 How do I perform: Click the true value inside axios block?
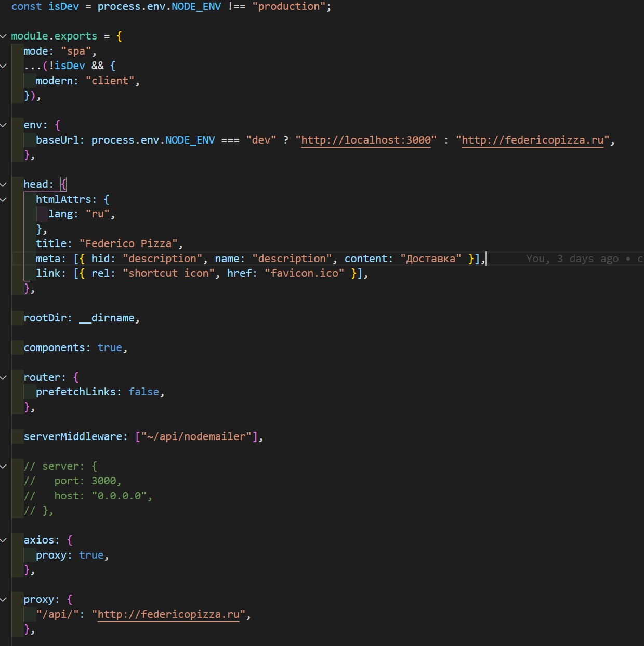pyautogui.click(x=91, y=555)
